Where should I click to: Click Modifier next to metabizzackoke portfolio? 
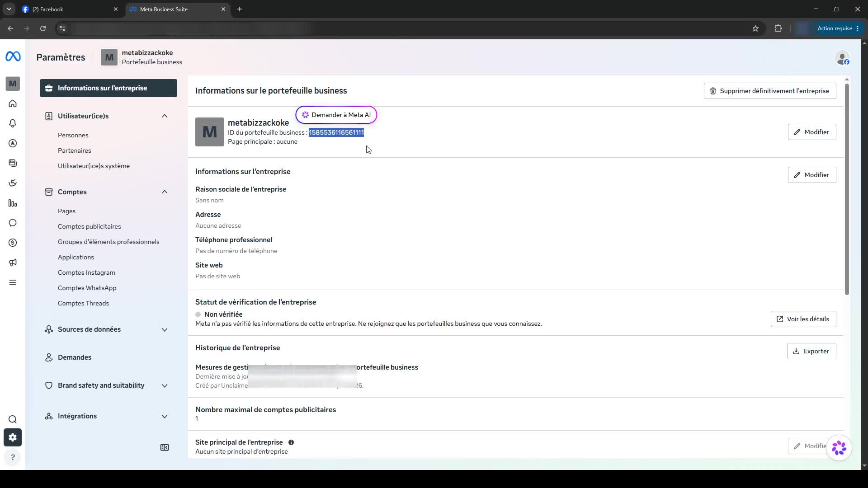pyautogui.click(x=811, y=132)
